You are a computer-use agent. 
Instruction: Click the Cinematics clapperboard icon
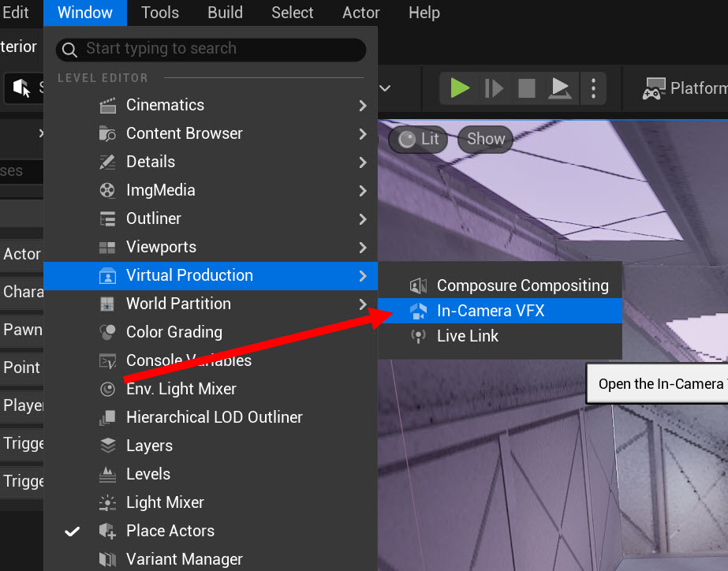[x=108, y=106]
